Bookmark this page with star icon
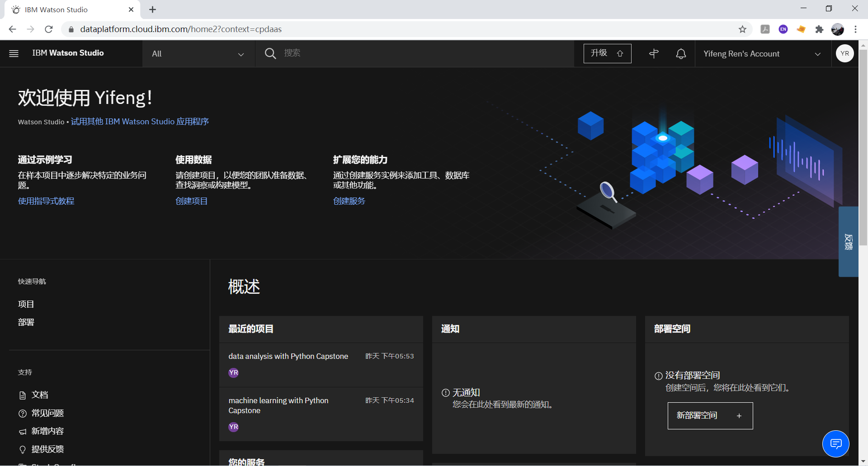The image size is (868, 466). click(742, 29)
